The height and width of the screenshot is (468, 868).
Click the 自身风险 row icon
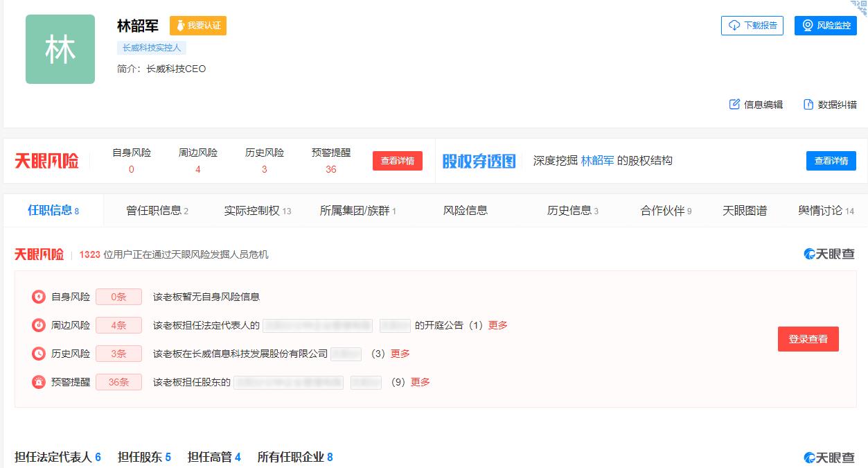coord(39,297)
